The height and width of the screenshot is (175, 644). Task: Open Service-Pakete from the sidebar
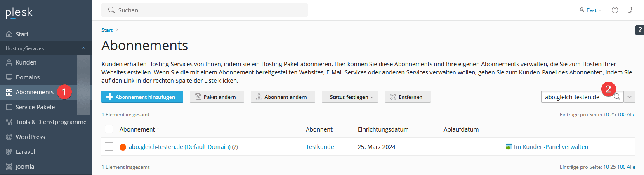[35, 107]
